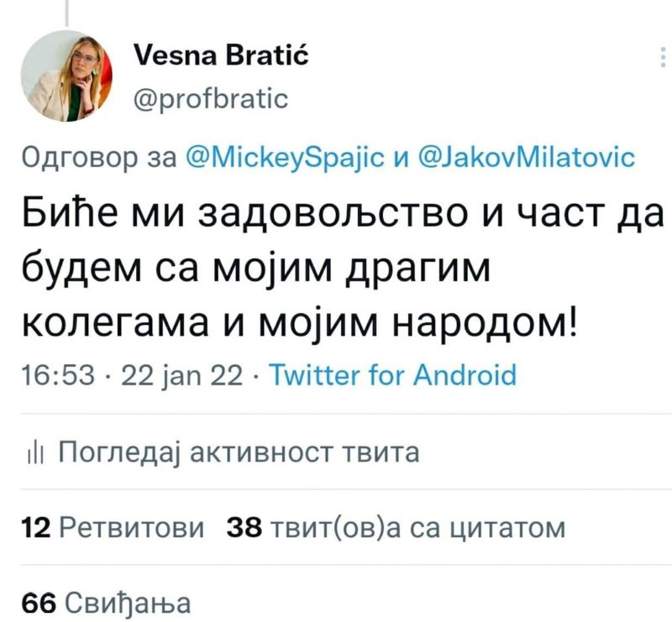Image resolution: width=672 pixels, height=622 pixels.
Task: Click the likes count number 66
Action: tap(39, 603)
